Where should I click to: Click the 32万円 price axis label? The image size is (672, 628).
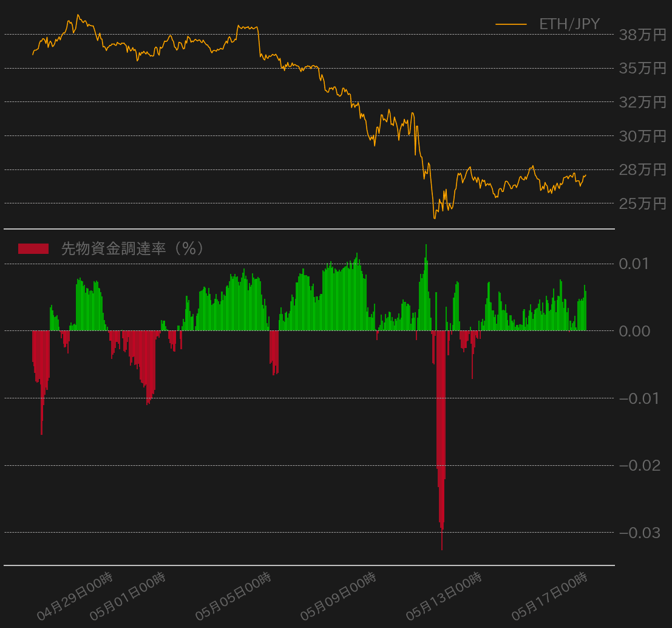click(x=642, y=102)
